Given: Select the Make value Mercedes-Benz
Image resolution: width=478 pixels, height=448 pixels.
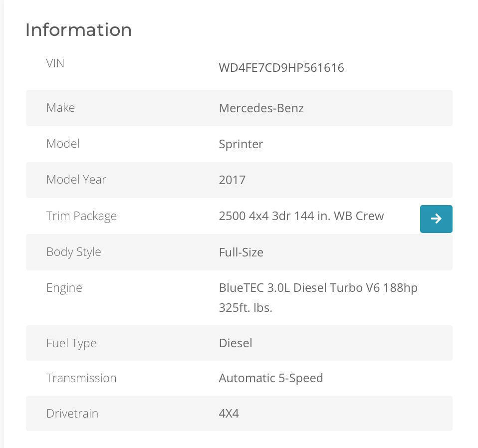Looking at the screenshot, I should coord(261,108).
